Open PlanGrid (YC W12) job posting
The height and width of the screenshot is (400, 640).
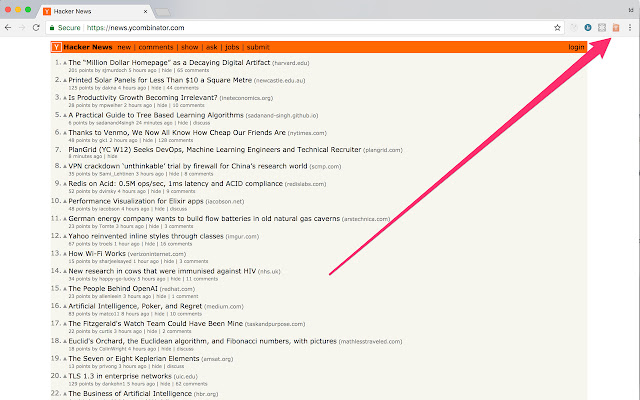[x=215, y=150]
